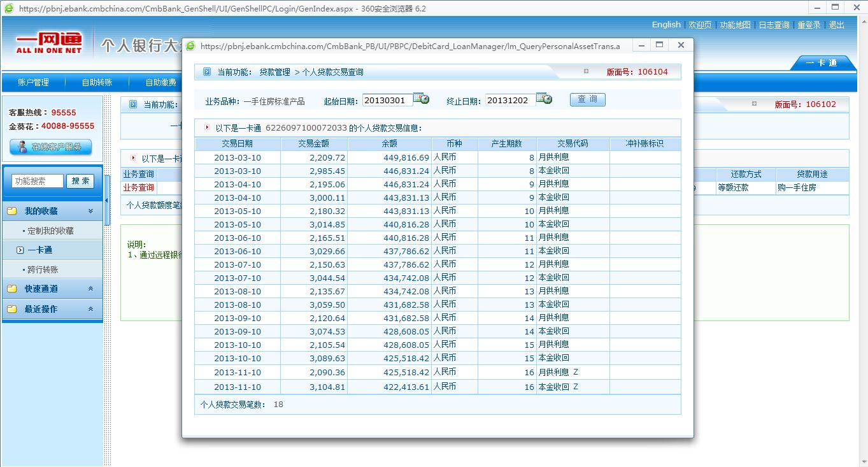Collapse the 我的收藏 section
This screenshot has width=868, height=467.
coord(90,211)
